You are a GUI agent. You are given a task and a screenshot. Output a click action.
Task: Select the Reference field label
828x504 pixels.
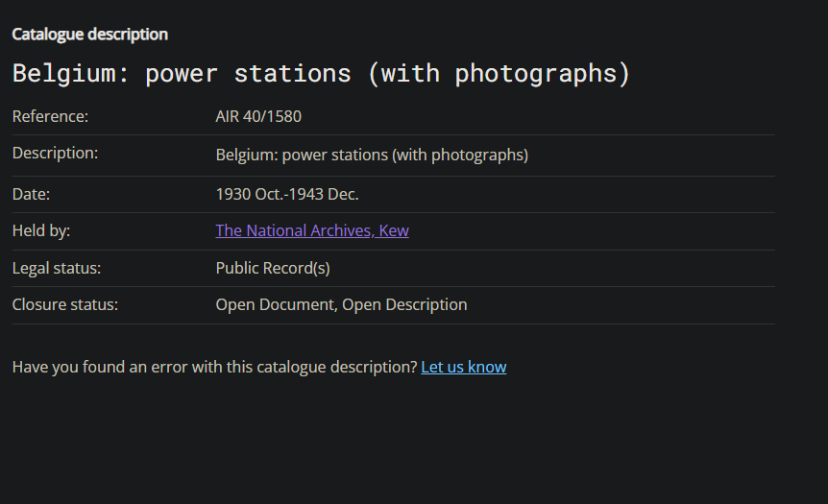50,117
